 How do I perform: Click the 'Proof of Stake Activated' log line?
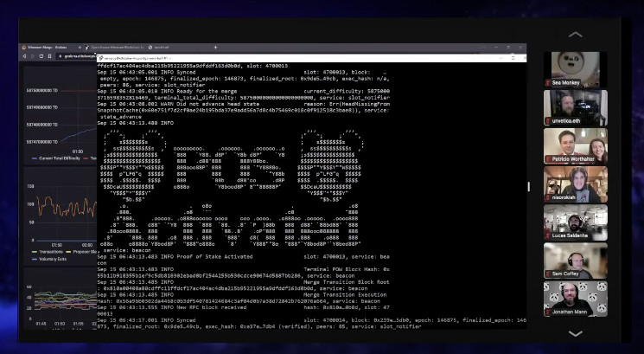click(214, 256)
